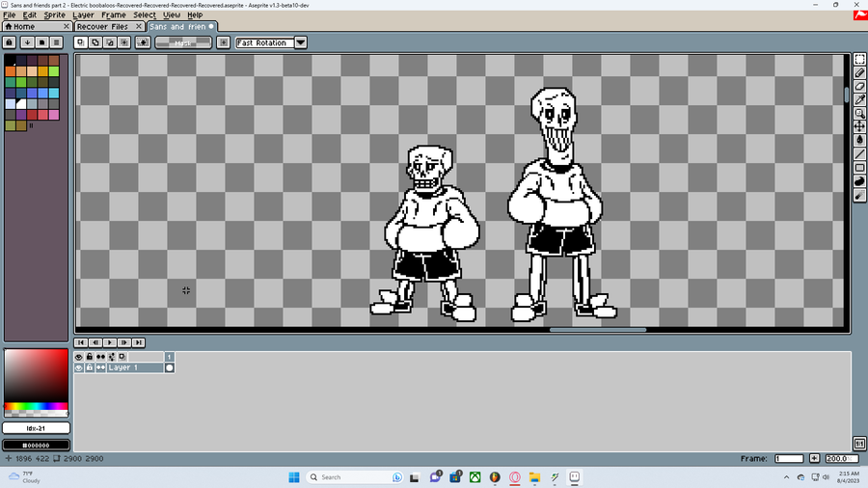Open the palette options menu icon

[56, 42]
